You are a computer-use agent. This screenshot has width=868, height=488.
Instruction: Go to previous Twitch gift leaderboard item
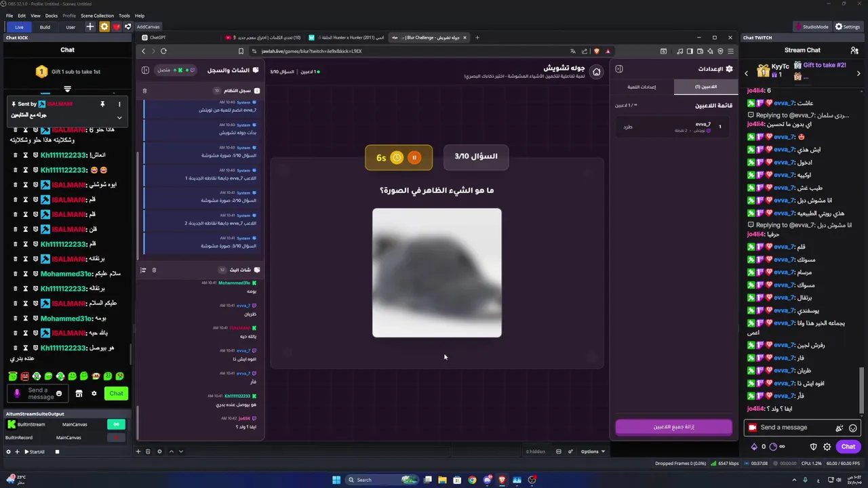click(x=747, y=73)
